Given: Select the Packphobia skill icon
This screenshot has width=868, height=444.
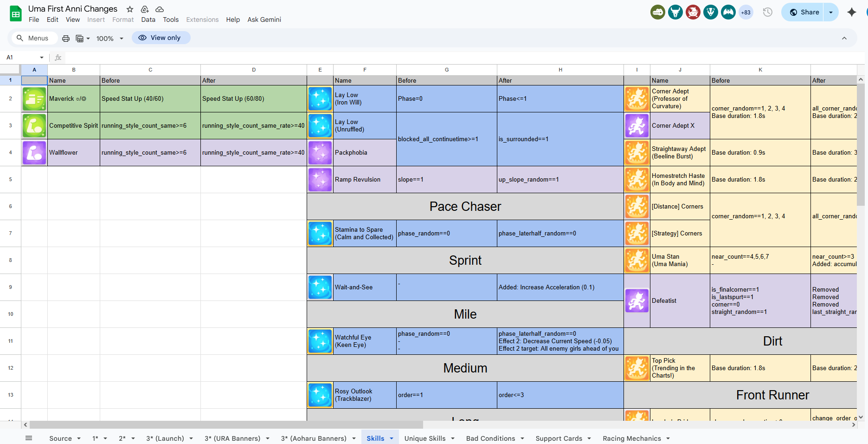Looking at the screenshot, I should (320, 152).
